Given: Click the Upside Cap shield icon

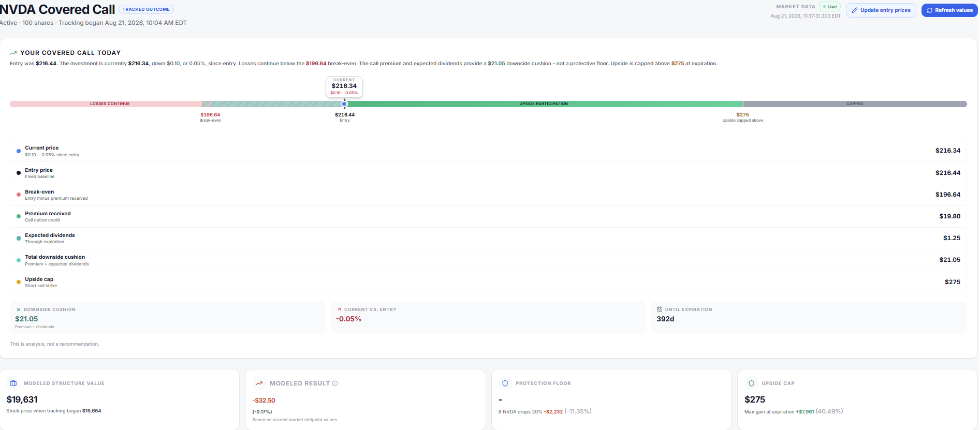Looking at the screenshot, I should (x=751, y=383).
